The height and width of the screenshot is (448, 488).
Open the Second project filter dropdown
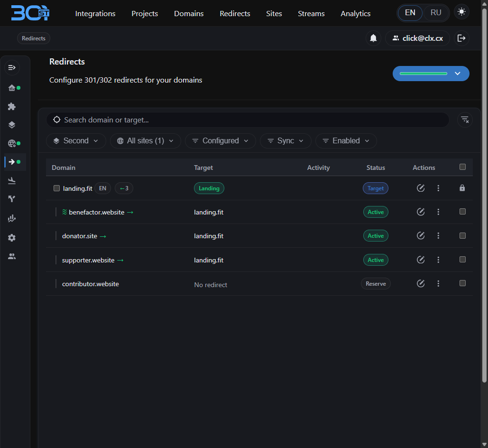76,141
